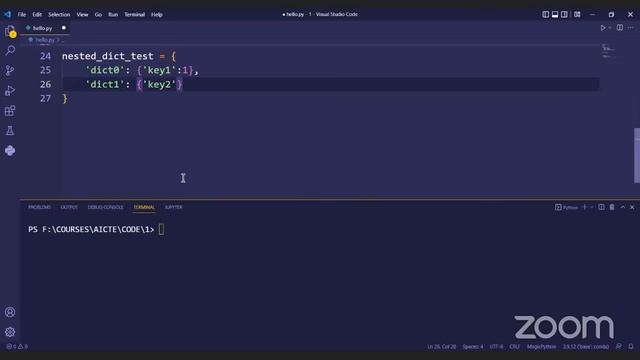Open the editor More Actions menu
Screen dimensions: 640x360
click(x=631, y=28)
